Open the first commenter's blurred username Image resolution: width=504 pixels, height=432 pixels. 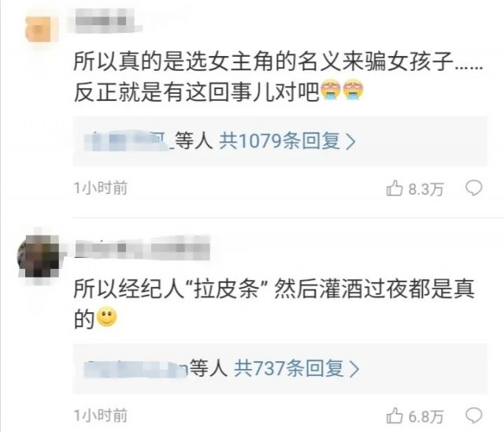[x=102, y=21]
